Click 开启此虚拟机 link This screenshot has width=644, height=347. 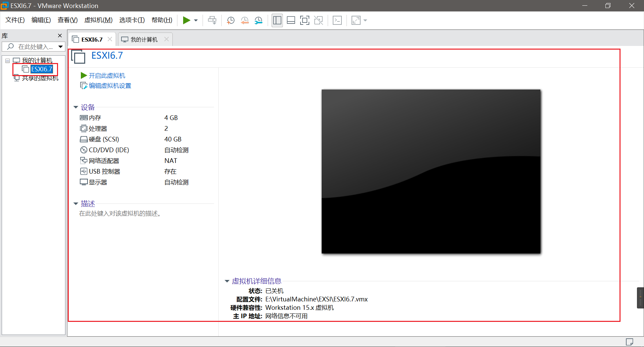(107, 75)
